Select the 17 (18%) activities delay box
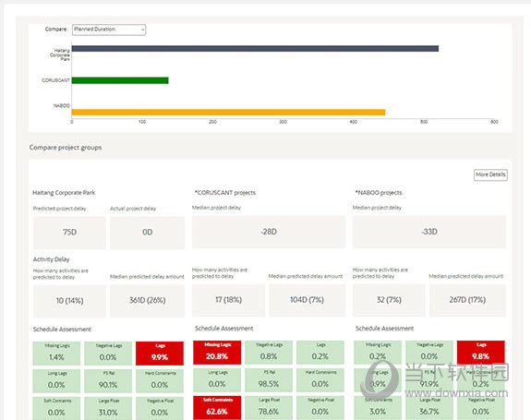The width and height of the screenshot is (531, 420). tap(228, 300)
